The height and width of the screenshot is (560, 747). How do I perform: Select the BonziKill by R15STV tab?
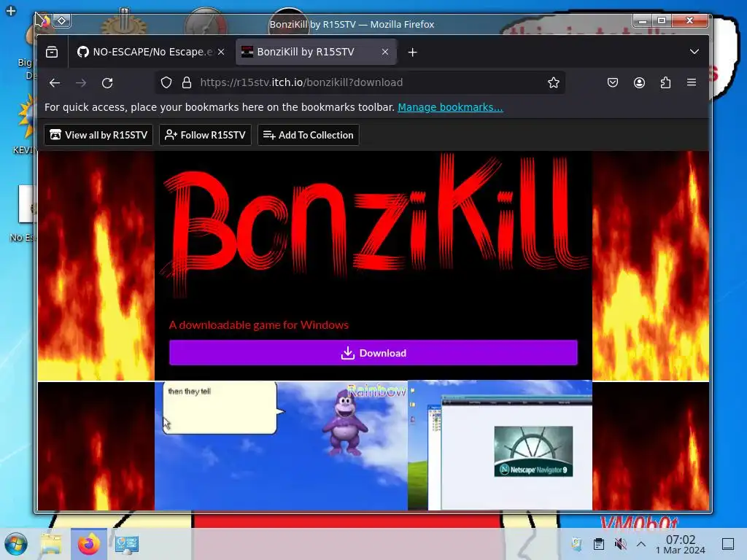(x=317, y=52)
